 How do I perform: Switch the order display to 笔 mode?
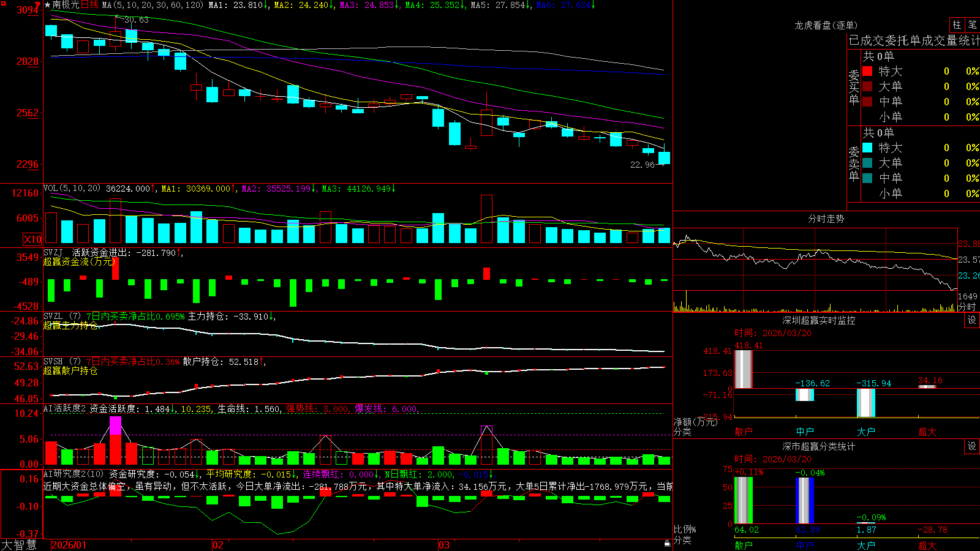click(x=973, y=25)
